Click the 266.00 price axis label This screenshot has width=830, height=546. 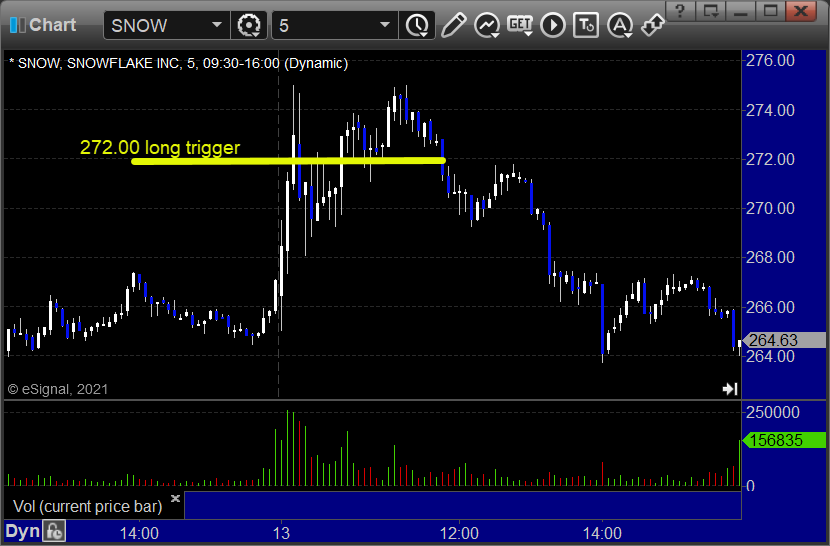pos(770,307)
